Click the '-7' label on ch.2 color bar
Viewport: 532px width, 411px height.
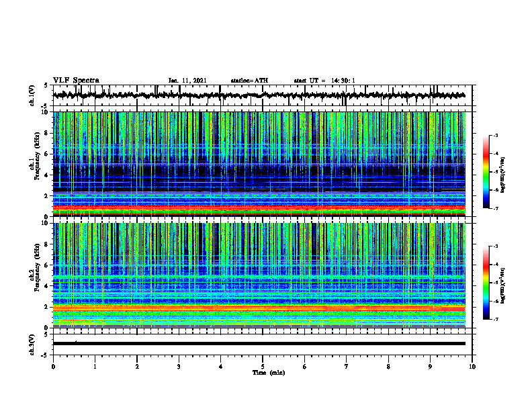point(496,319)
